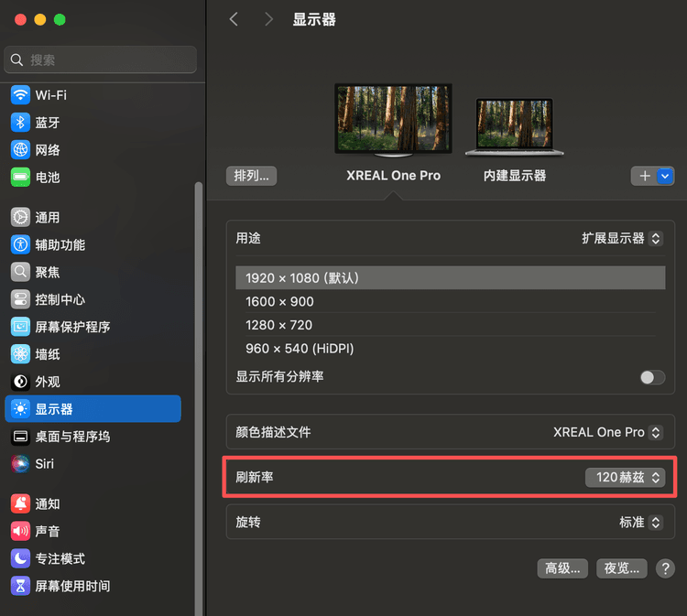Open the Siri icon in sidebar

coord(20,464)
